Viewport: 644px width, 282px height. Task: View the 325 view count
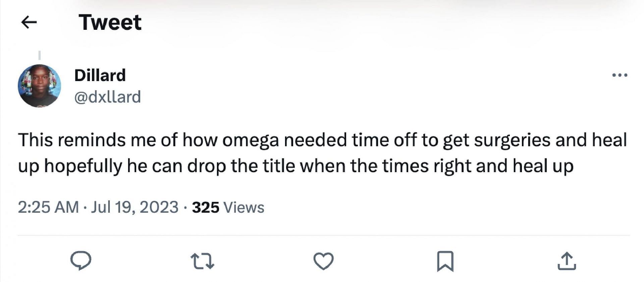(205, 207)
